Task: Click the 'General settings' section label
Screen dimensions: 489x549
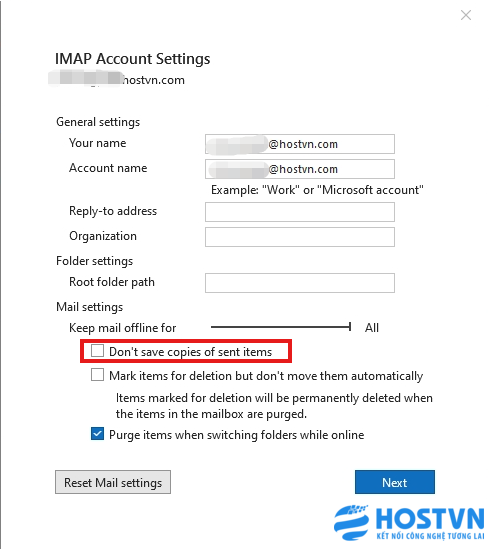Action: (98, 122)
